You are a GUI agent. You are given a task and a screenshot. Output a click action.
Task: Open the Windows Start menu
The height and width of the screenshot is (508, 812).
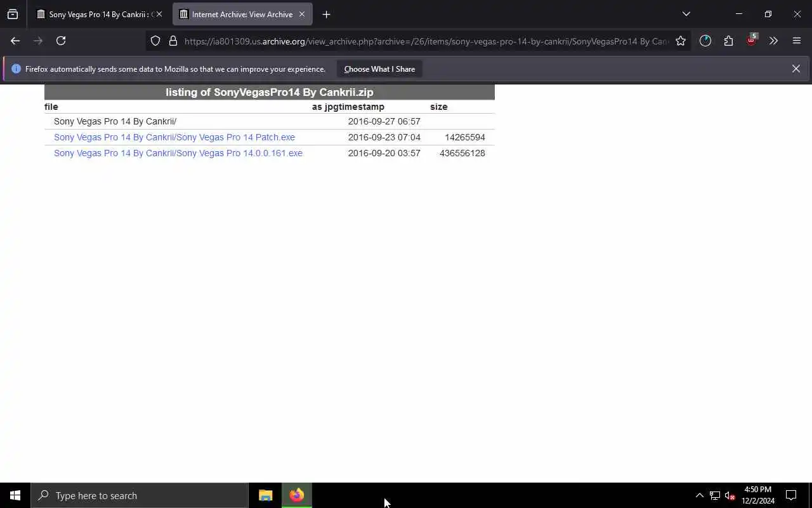pyautogui.click(x=15, y=495)
